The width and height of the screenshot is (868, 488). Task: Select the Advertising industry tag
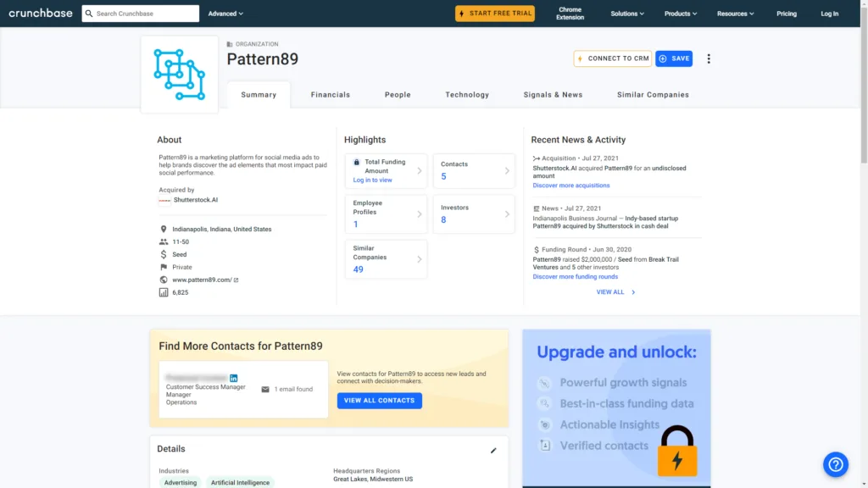180,482
